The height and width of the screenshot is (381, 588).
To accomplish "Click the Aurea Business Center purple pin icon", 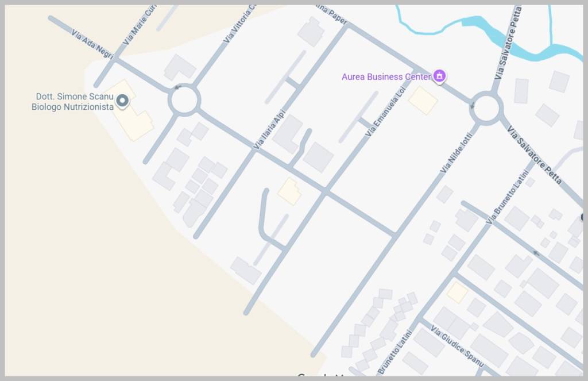I will click(x=439, y=76).
